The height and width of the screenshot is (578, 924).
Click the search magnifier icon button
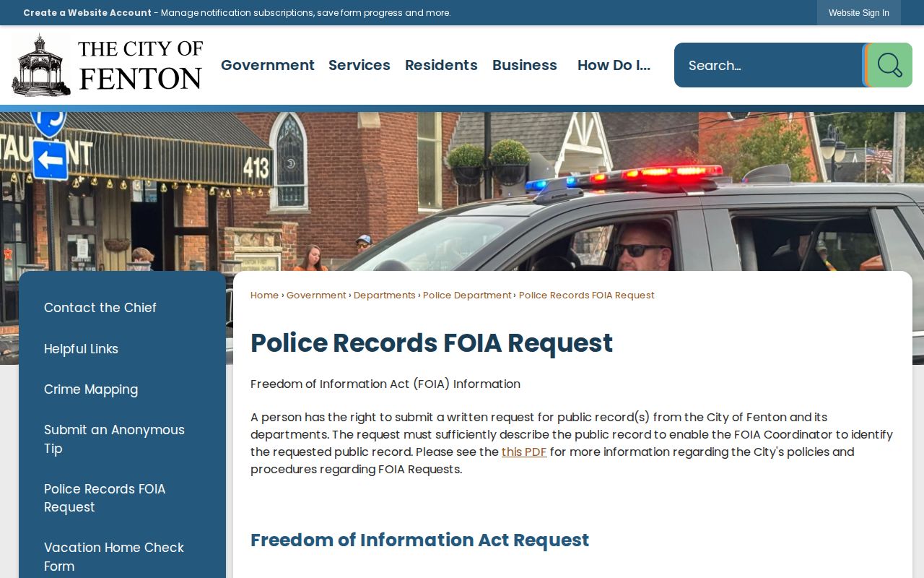click(x=889, y=65)
